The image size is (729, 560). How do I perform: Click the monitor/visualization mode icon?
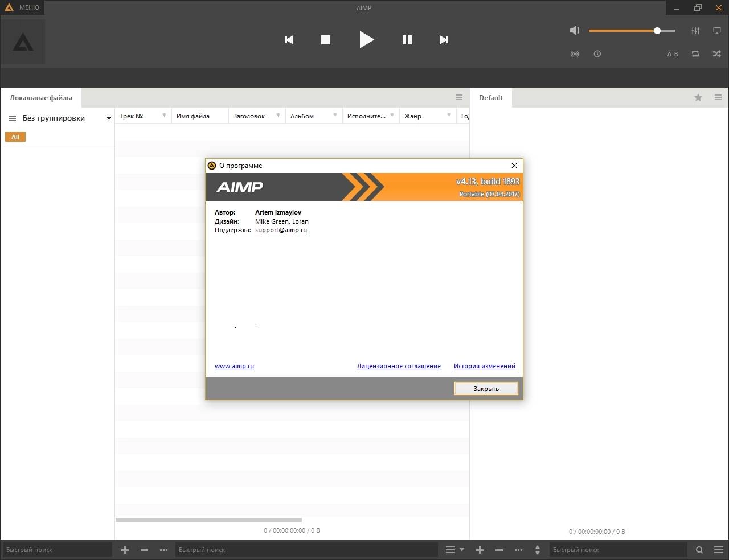pos(717,31)
